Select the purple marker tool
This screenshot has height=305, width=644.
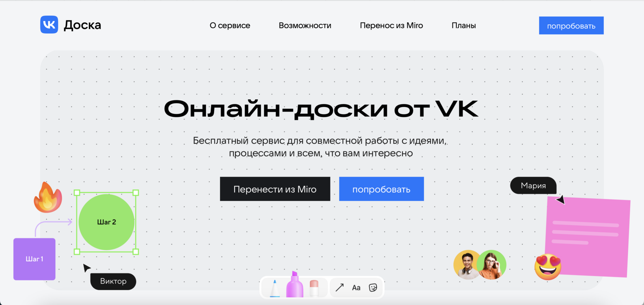pos(295,285)
